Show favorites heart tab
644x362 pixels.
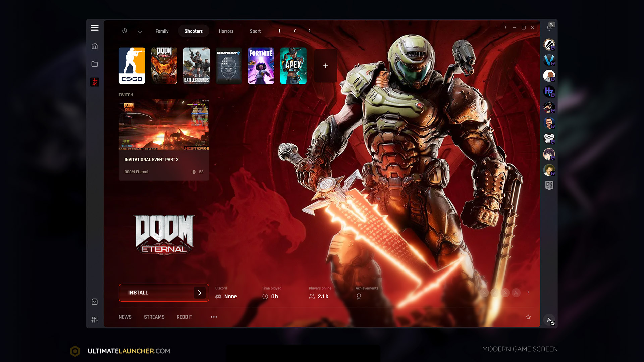(140, 31)
